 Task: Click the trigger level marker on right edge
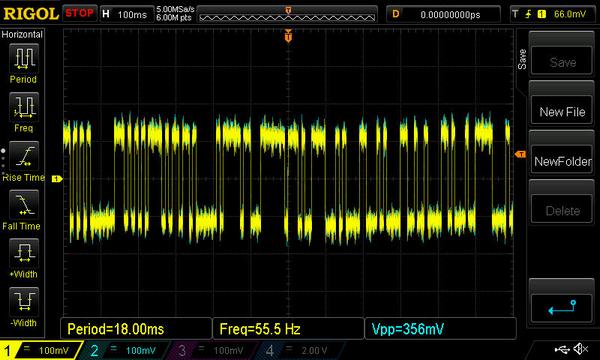520,154
